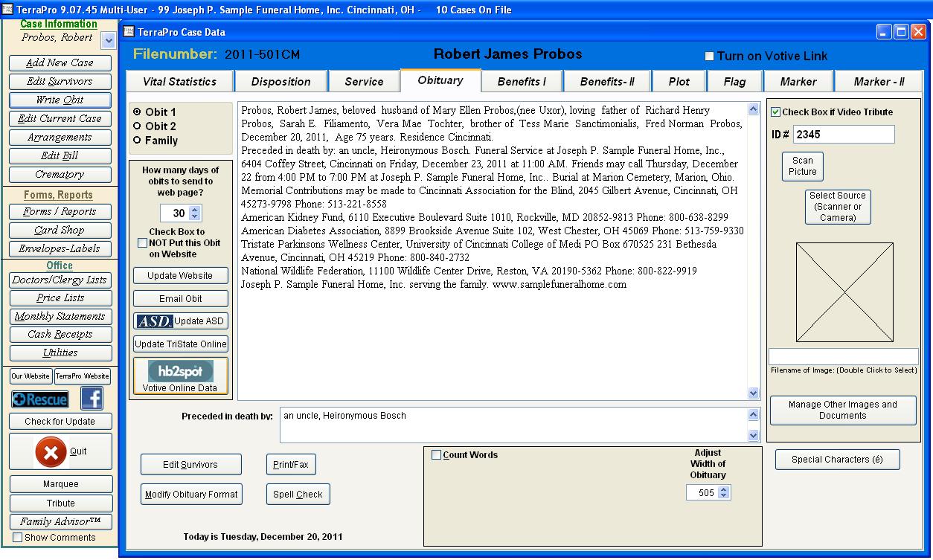Open the Case Information name dropdown
Screen dimensions: 933x560
(108, 41)
